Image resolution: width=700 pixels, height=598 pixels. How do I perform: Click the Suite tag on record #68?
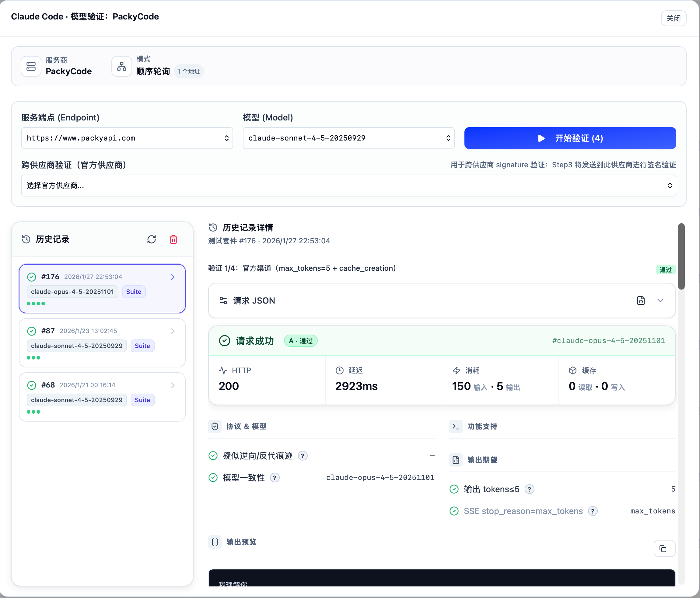(142, 400)
